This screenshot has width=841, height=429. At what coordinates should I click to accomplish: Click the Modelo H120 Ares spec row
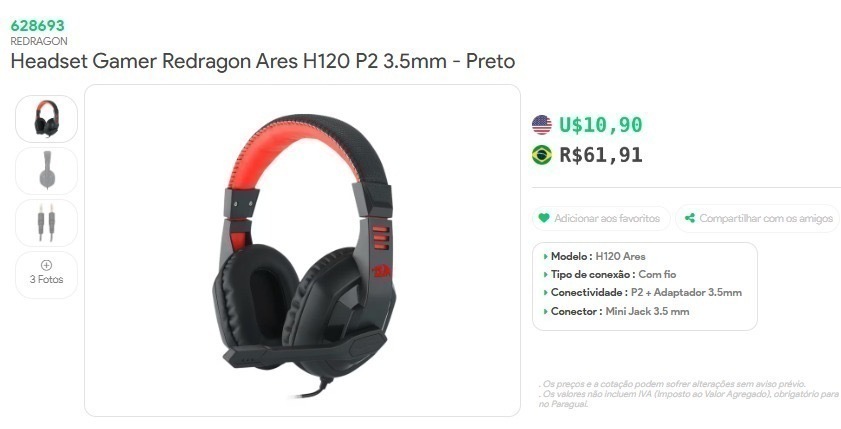594,256
